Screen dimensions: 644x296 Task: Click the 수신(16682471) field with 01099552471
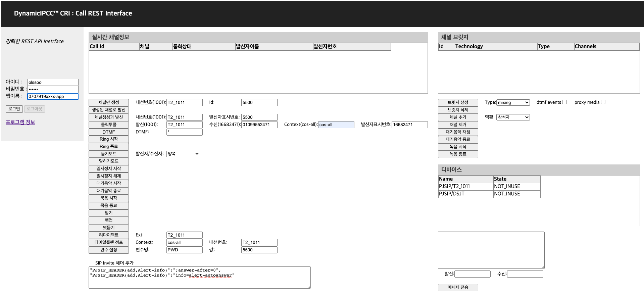[x=259, y=125]
